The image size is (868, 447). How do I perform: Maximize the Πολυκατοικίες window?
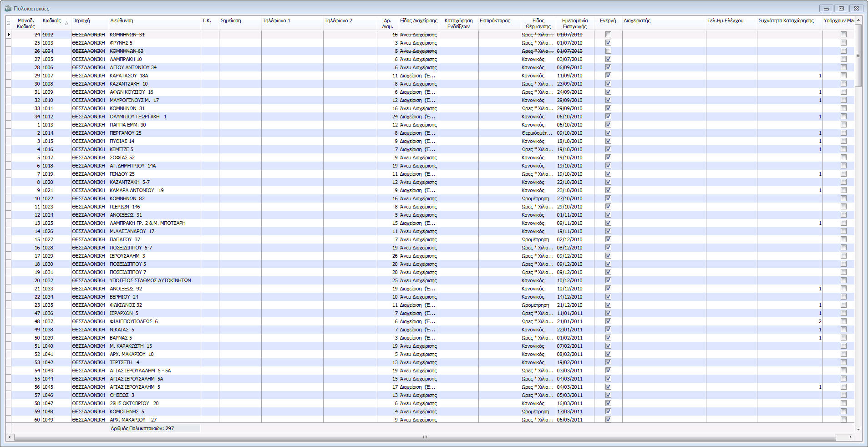[x=841, y=8]
